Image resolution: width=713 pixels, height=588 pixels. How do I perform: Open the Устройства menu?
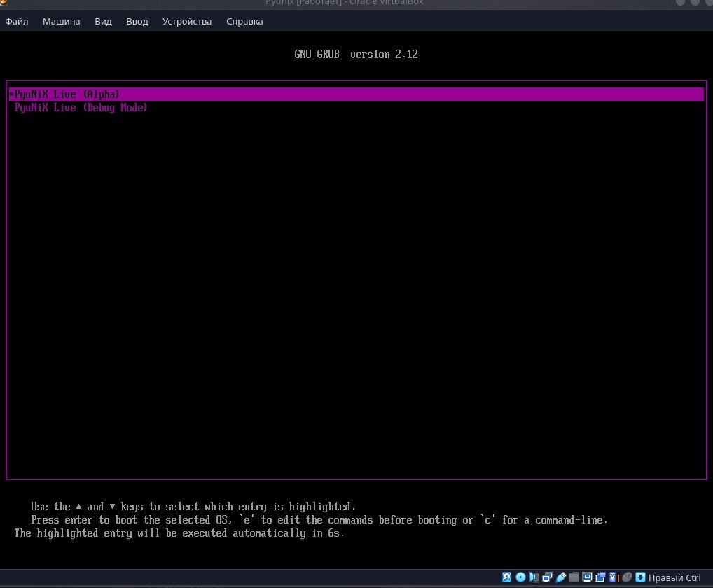187,22
